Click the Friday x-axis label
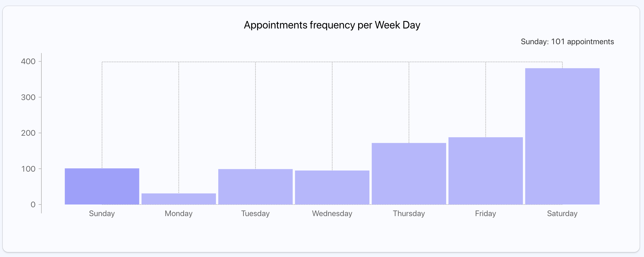Viewport: 644px width, 257px height. click(485, 213)
